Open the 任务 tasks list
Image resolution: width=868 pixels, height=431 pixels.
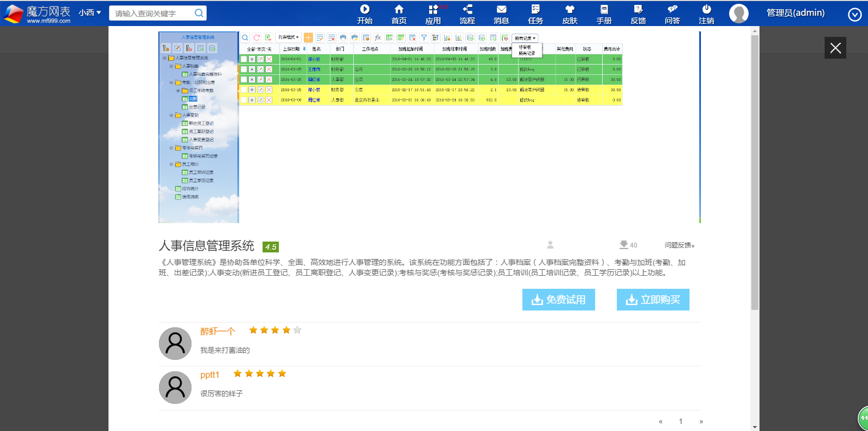point(535,14)
